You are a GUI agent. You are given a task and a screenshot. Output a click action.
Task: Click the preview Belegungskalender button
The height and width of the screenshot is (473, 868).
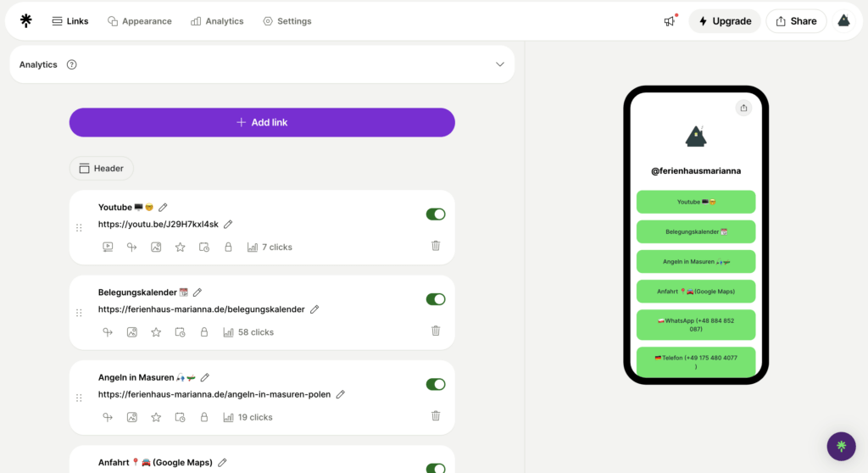pos(696,231)
